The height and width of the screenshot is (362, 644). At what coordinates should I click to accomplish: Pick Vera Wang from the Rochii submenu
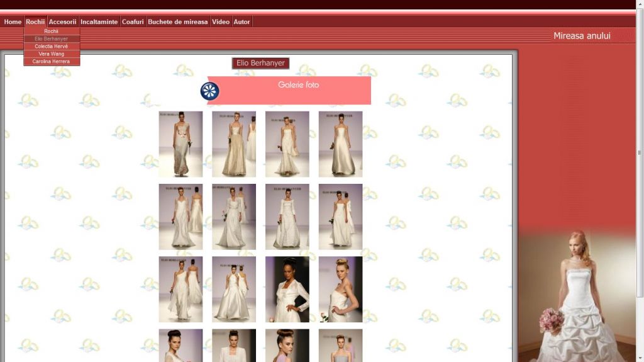[x=52, y=54]
